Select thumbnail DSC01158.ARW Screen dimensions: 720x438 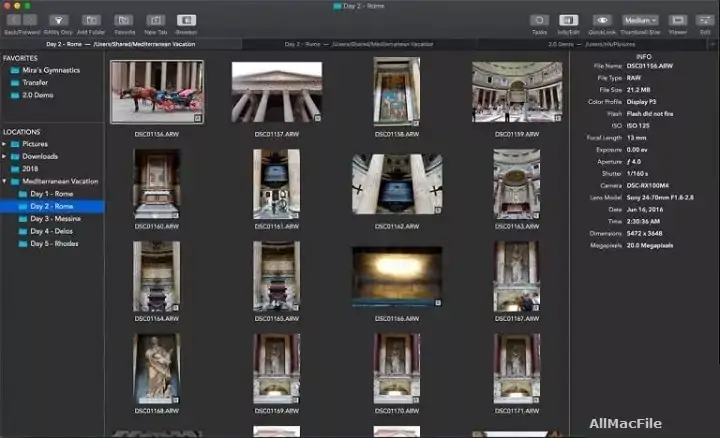point(397,92)
